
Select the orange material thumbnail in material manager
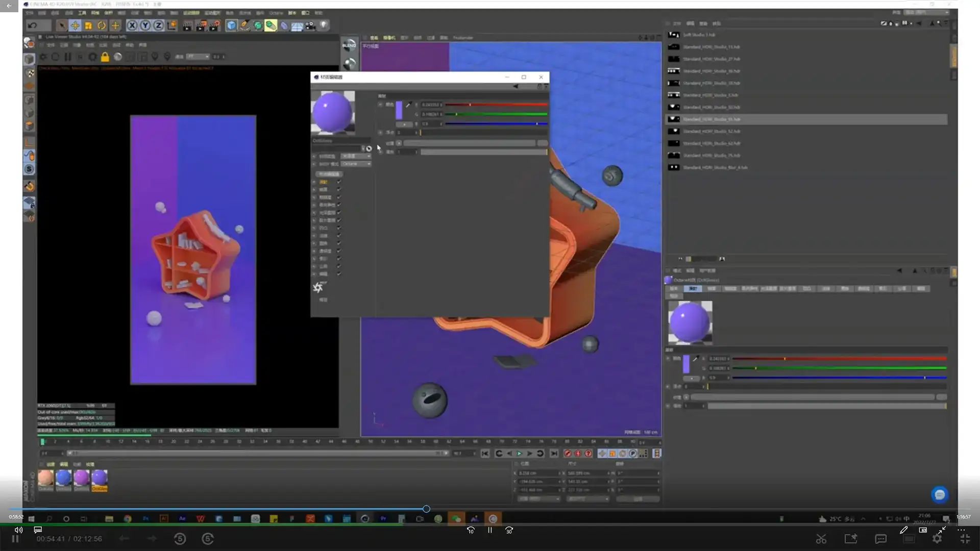[x=46, y=478]
